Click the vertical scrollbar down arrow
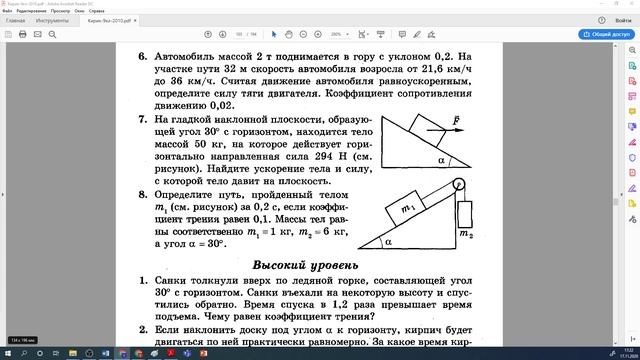The height and width of the screenshot is (360, 640). point(616,343)
